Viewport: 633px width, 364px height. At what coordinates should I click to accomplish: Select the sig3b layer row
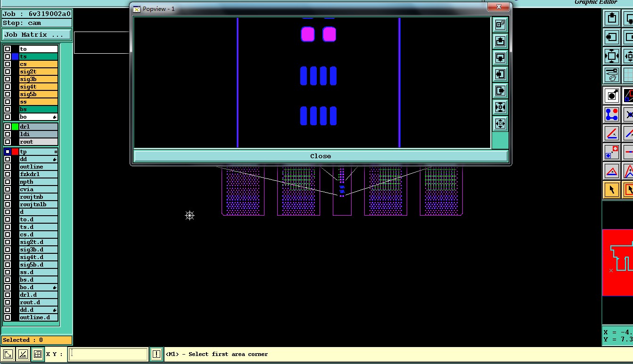(39, 79)
